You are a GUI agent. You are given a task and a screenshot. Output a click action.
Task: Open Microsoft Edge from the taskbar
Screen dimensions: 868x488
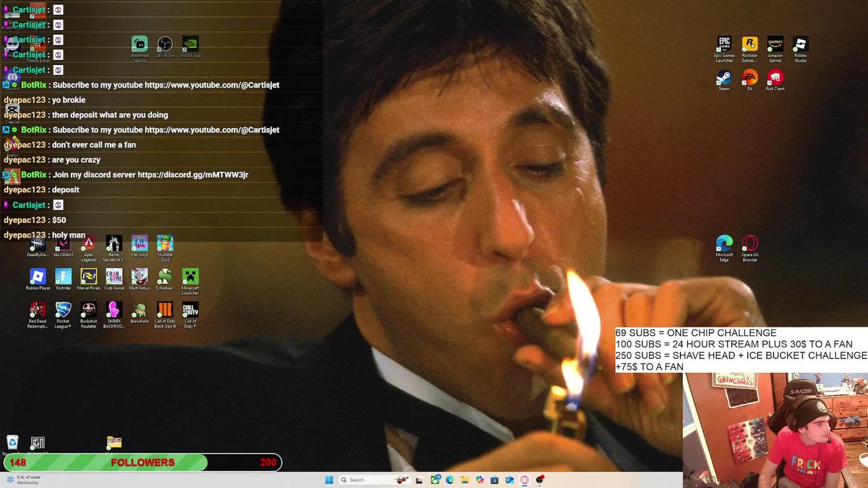coord(450,480)
